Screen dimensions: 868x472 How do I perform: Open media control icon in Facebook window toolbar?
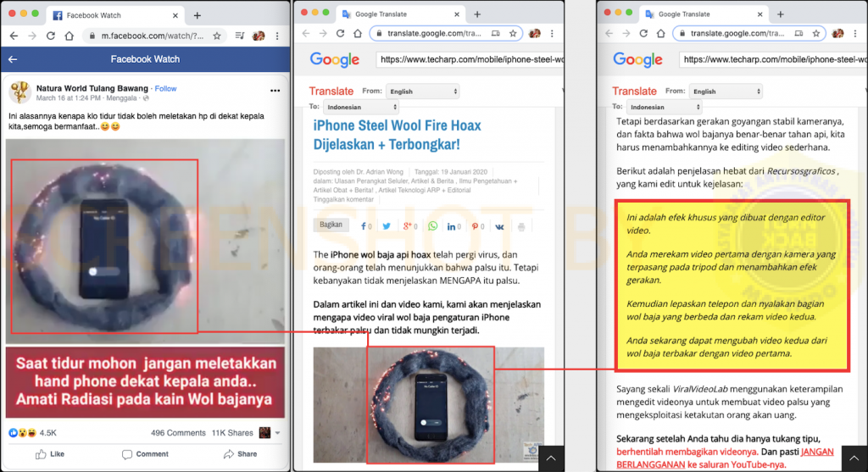[x=240, y=36]
